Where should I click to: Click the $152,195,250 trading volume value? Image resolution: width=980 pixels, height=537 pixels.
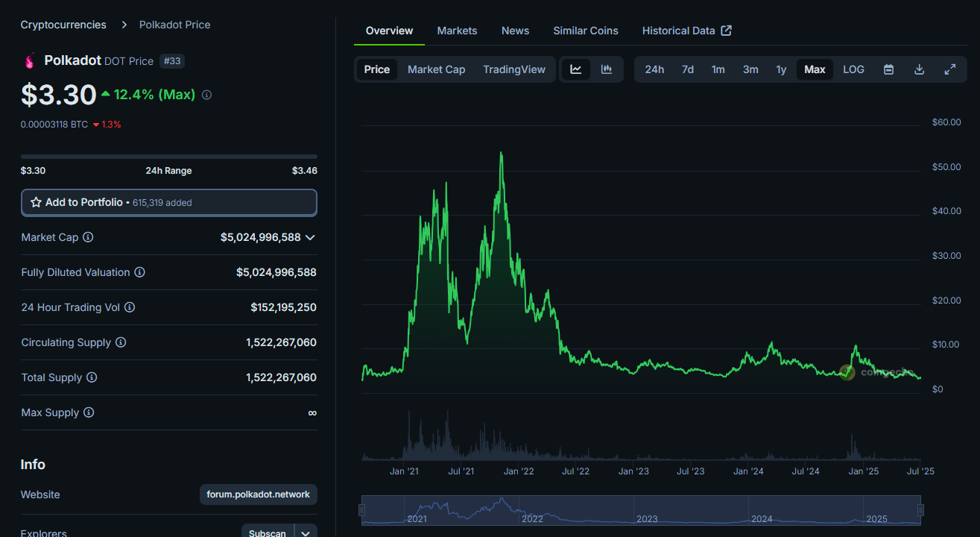(283, 307)
